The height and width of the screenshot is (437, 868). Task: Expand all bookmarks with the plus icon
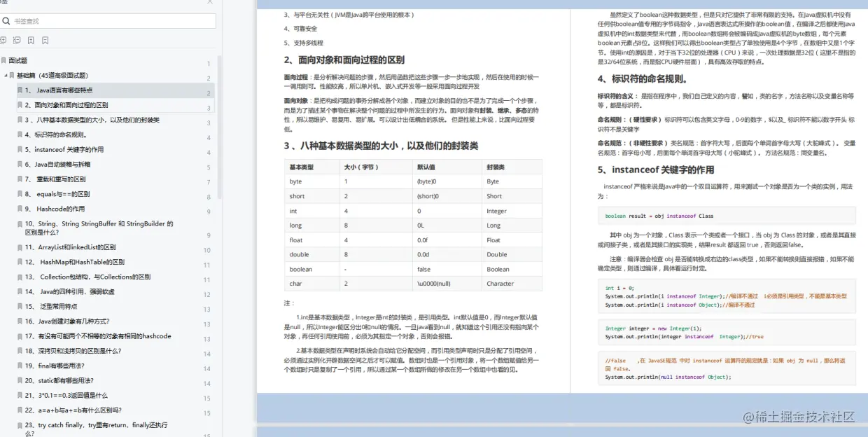[x=3, y=41]
